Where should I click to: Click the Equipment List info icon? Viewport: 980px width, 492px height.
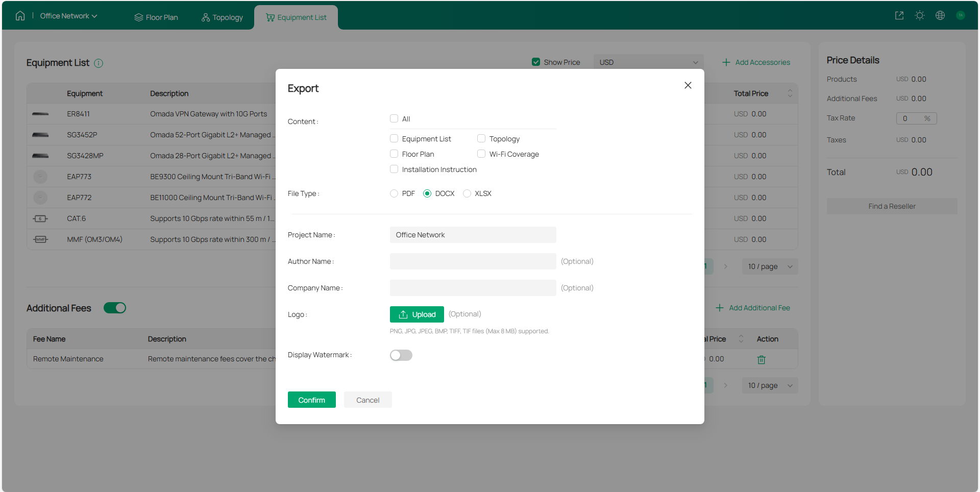coord(99,63)
